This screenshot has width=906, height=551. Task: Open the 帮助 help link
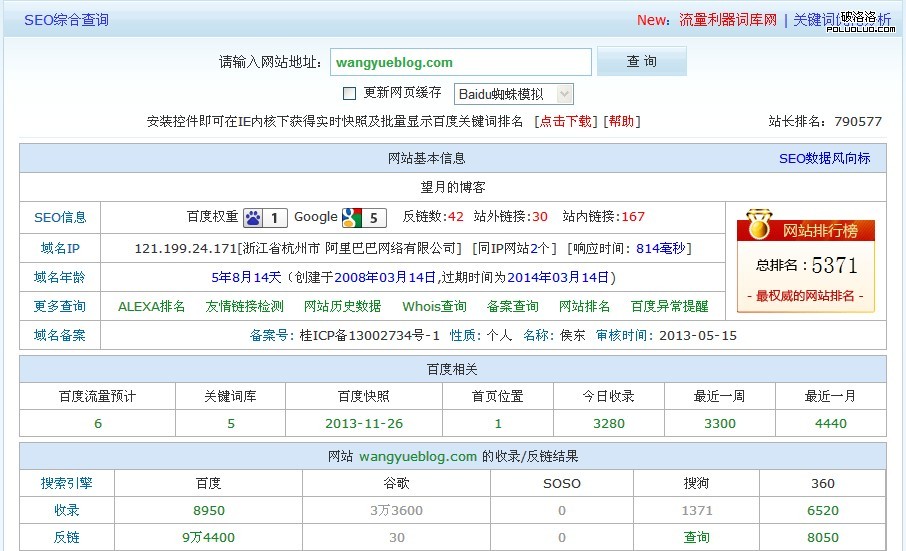[x=621, y=121]
